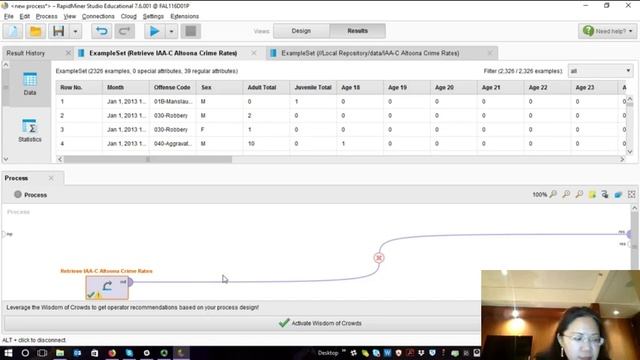Click the table's vertical scroll down arrow
The height and width of the screenshot is (360, 640).
pos(630,152)
